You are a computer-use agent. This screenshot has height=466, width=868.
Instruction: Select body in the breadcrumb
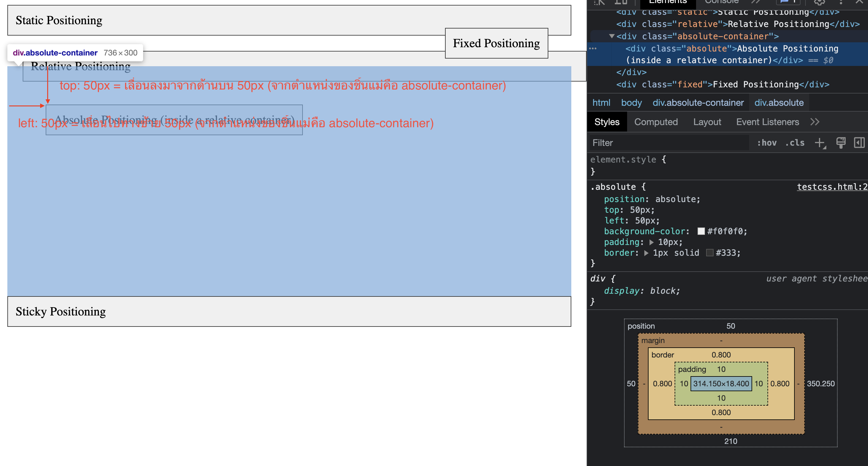pyautogui.click(x=631, y=103)
